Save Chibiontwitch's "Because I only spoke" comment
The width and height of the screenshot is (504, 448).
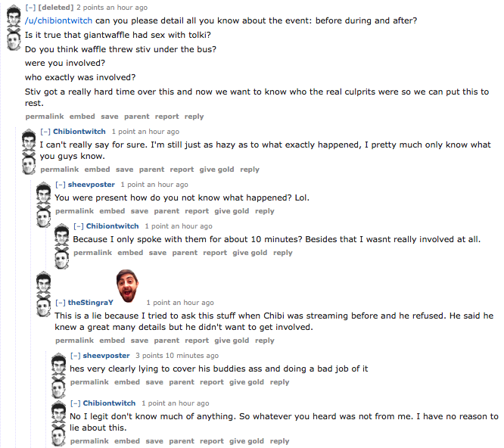pos(160,253)
